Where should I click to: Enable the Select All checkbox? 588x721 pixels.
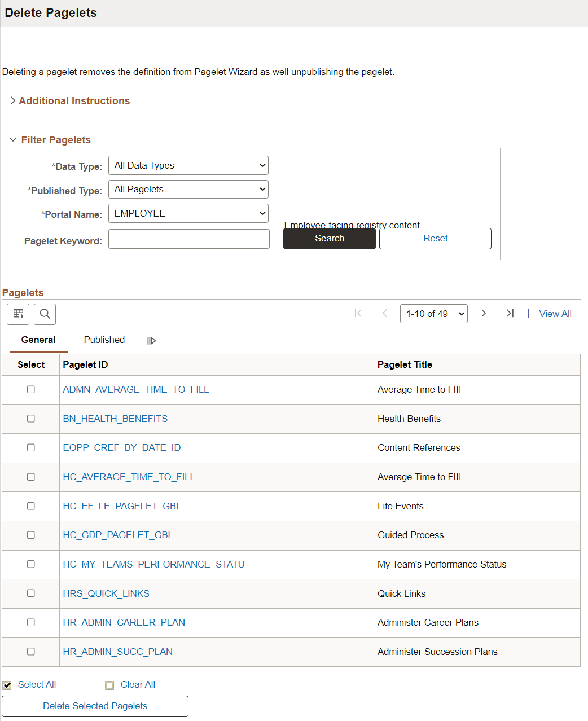(7, 684)
